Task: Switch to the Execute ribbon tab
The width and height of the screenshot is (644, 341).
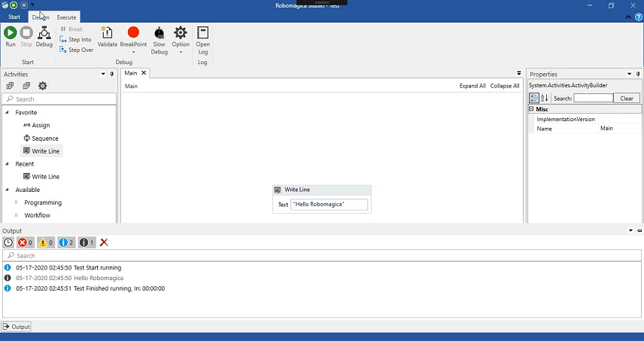Action: (x=66, y=17)
